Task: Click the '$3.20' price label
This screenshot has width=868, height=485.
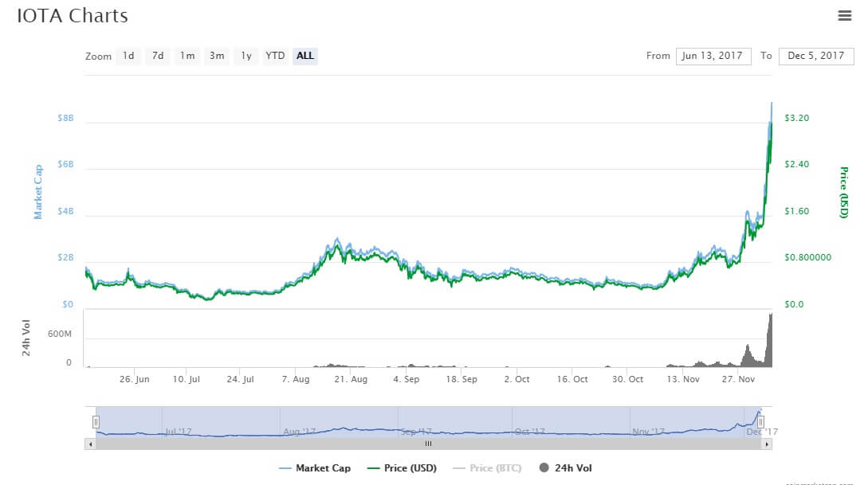Action: [796, 118]
